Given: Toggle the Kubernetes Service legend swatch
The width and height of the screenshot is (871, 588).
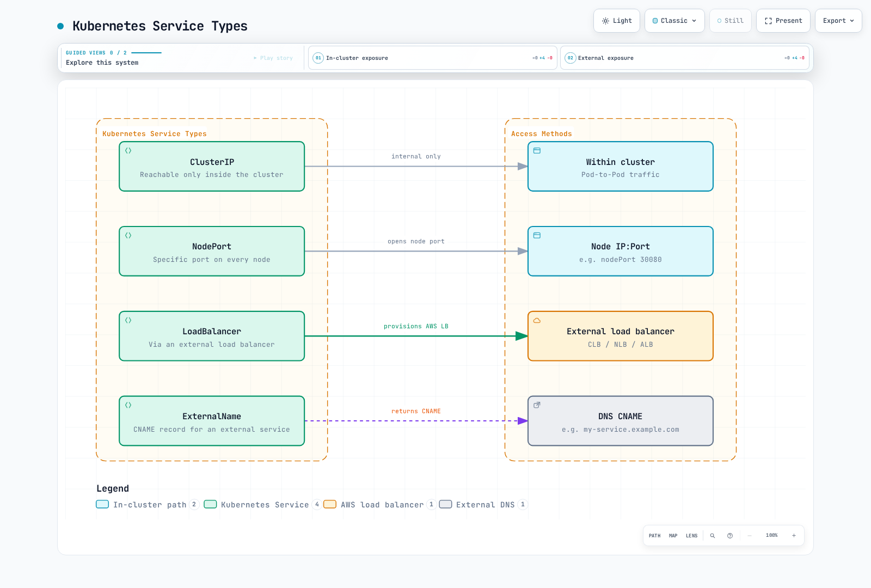Looking at the screenshot, I should (x=210, y=504).
